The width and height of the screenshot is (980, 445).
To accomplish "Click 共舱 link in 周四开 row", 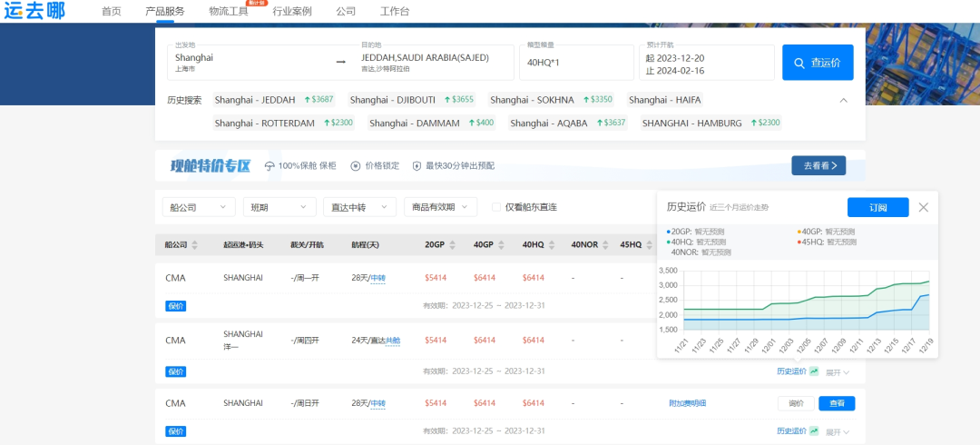I will [393, 341].
